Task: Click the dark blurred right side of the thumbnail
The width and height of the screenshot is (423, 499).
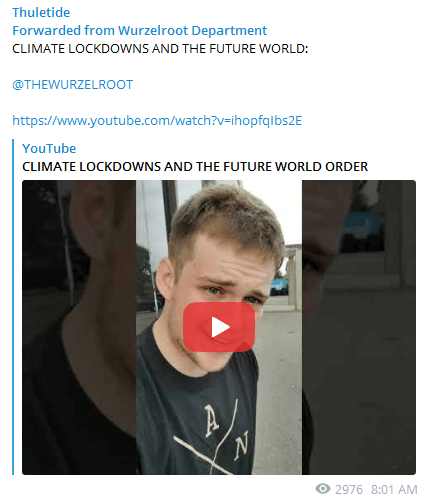Action: coord(359,327)
